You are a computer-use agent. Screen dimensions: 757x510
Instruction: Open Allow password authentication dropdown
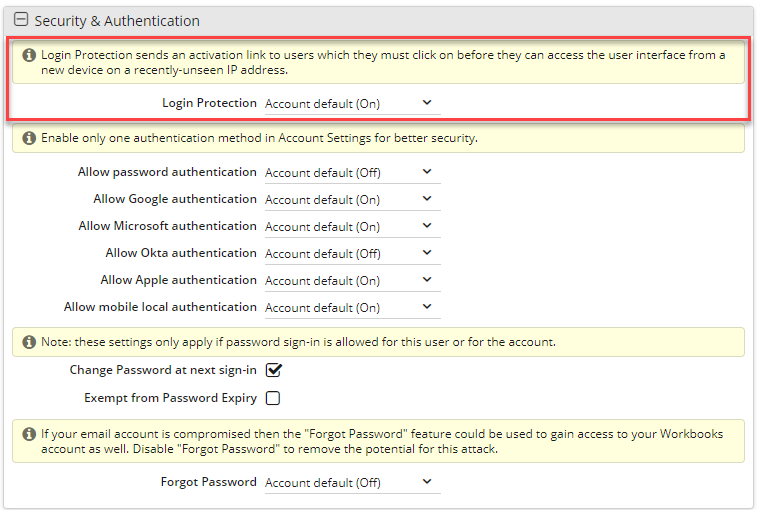pos(352,172)
